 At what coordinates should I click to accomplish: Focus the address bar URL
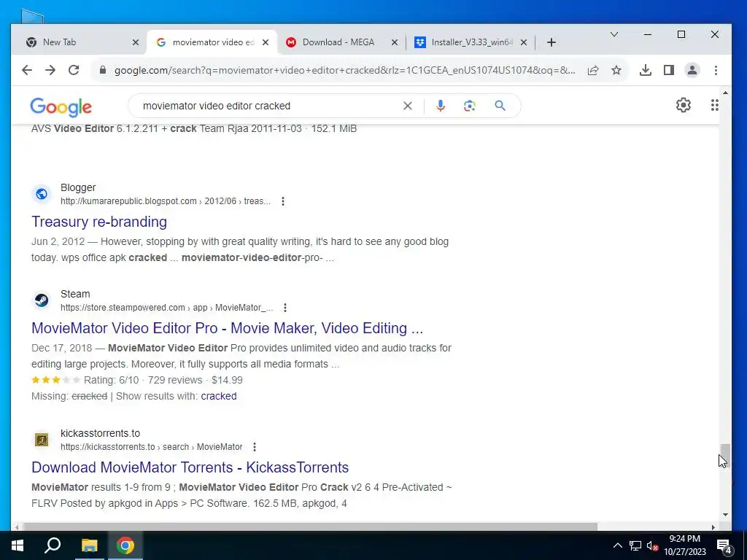(345, 71)
